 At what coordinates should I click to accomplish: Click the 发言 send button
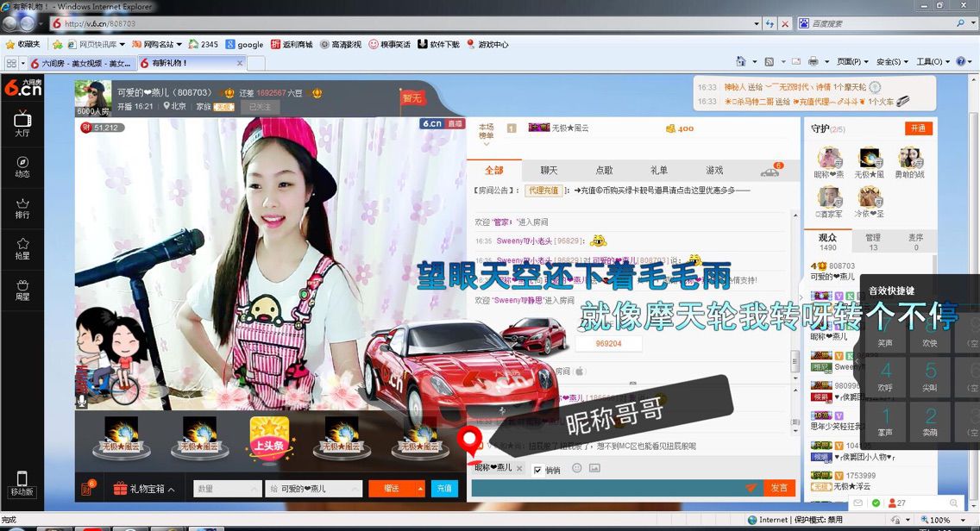point(779,488)
